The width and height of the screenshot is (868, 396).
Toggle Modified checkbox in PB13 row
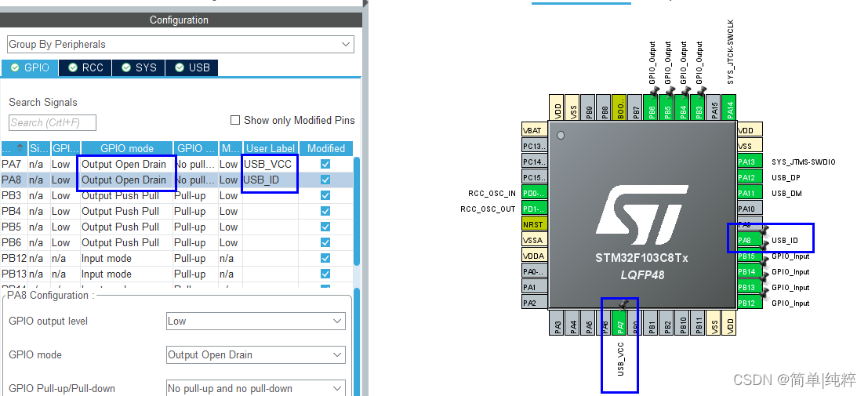[325, 274]
